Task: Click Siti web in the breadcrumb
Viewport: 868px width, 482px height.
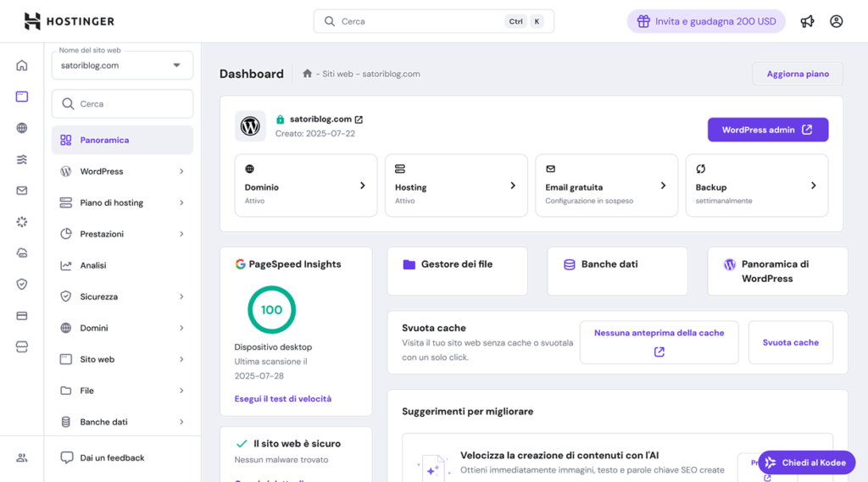Action: [337, 74]
